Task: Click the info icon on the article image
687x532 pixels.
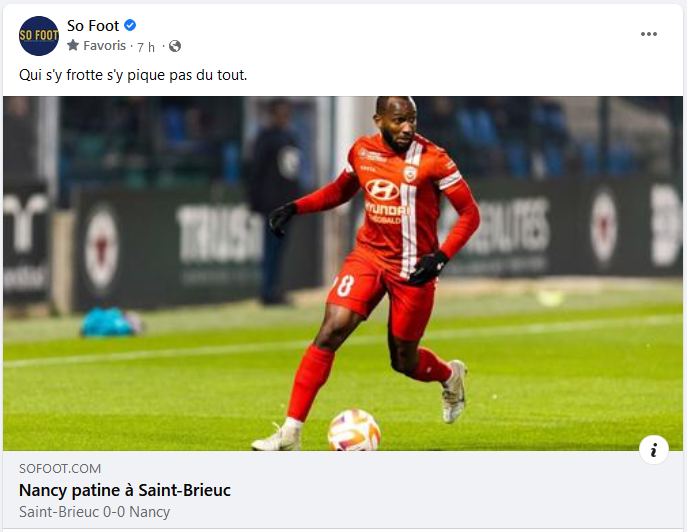Action: pyautogui.click(x=653, y=450)
